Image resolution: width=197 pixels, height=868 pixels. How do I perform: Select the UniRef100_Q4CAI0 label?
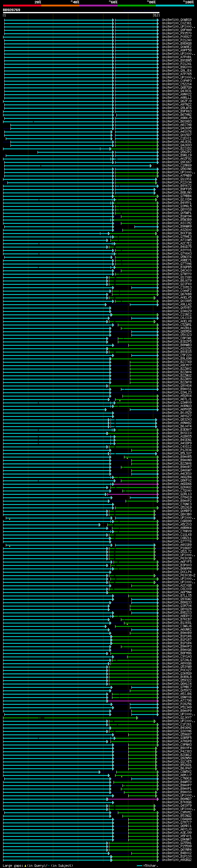[x=176, y=270]
